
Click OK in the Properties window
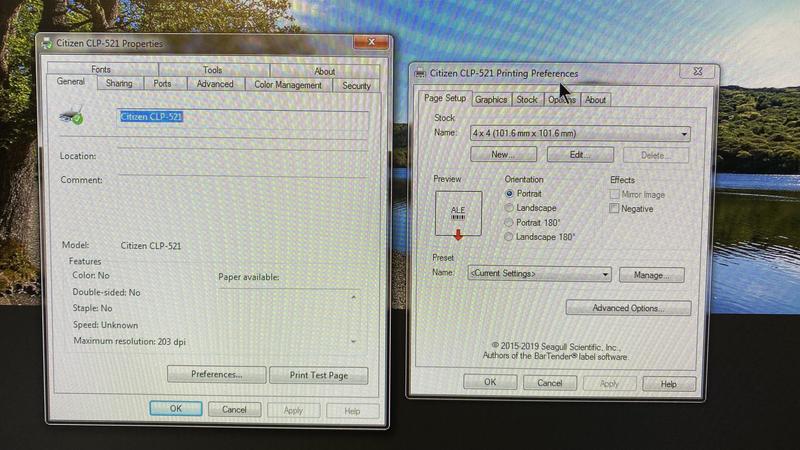pyautogui.click(x=176, y=409)
